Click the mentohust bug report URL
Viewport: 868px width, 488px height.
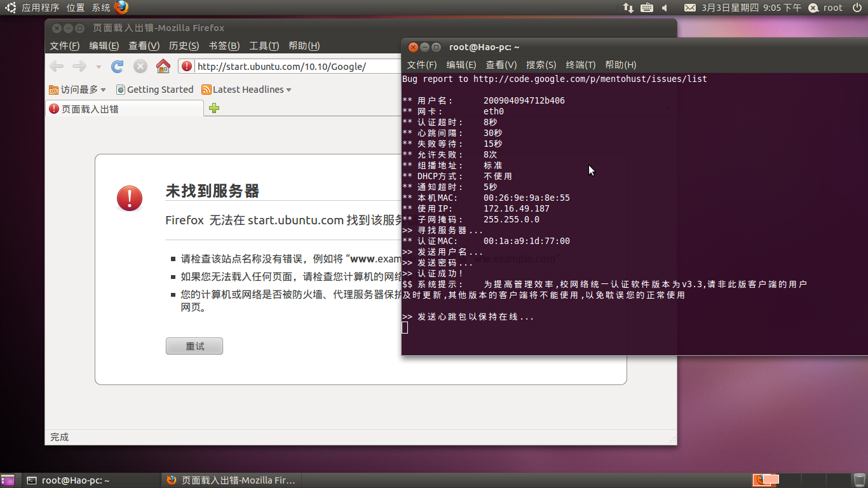pyautogui.click(x=590, y=79)
